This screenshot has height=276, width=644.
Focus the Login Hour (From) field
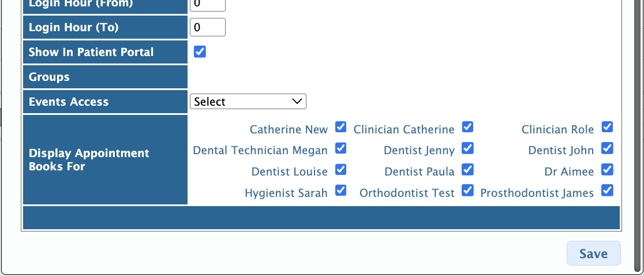207,5
